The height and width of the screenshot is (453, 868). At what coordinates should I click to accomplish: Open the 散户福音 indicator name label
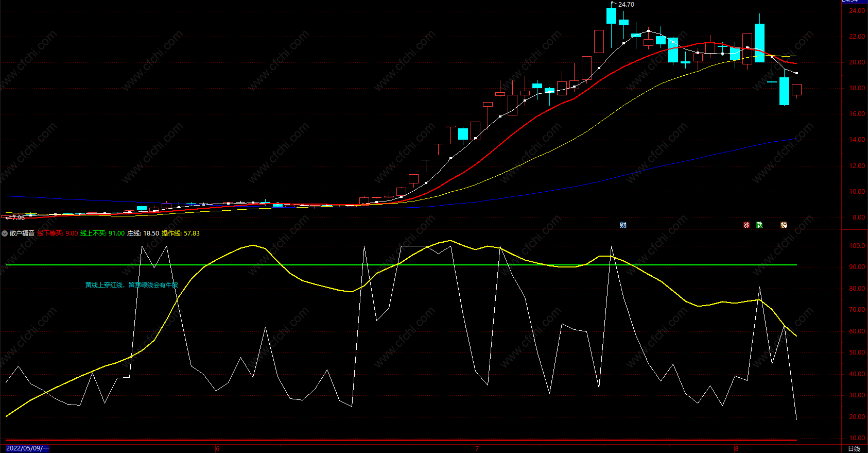coord(22,233)
